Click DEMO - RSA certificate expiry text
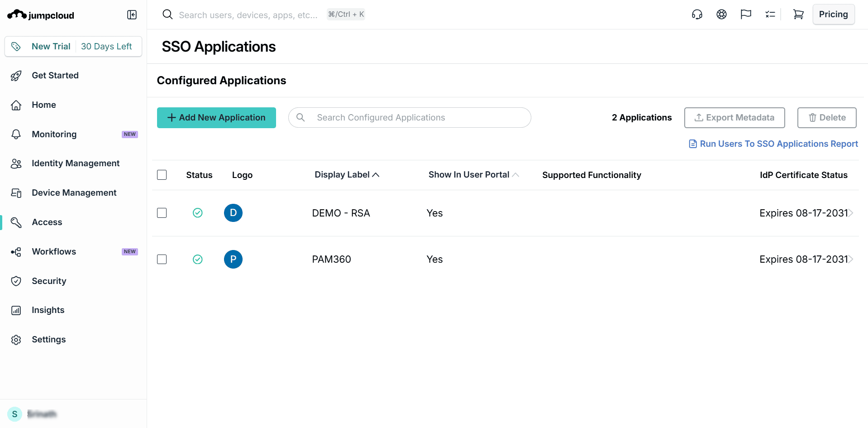 coord(804,213)
